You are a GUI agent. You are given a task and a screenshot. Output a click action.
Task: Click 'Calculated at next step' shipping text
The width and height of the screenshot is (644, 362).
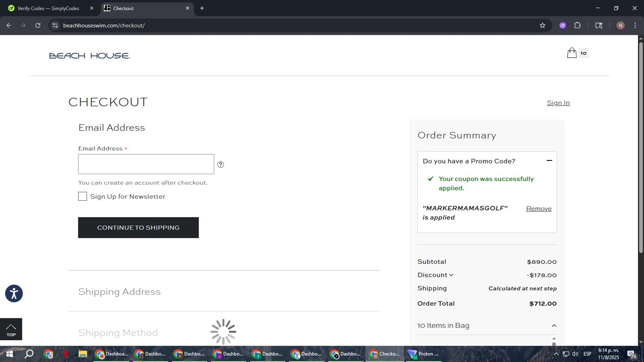(522, 288)
